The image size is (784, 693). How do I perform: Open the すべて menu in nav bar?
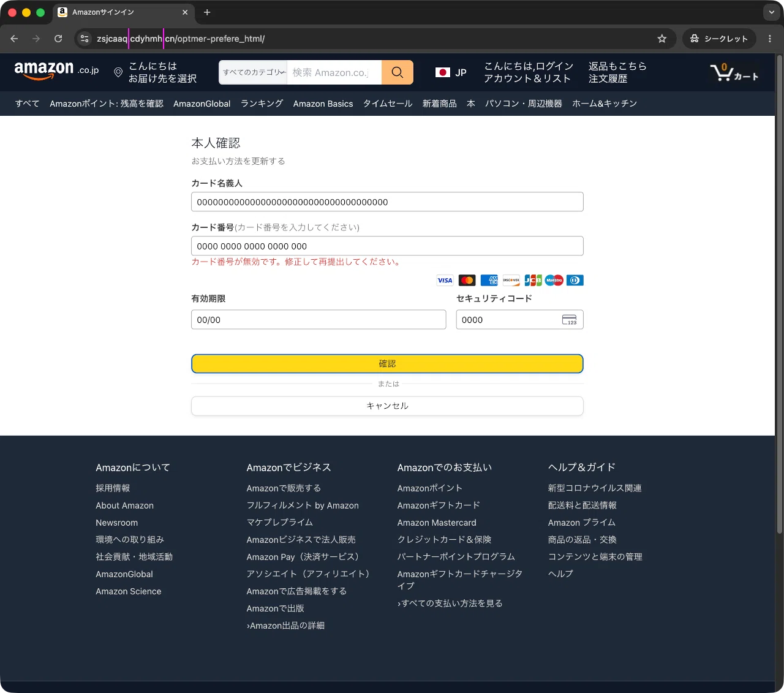coord(27,104)
